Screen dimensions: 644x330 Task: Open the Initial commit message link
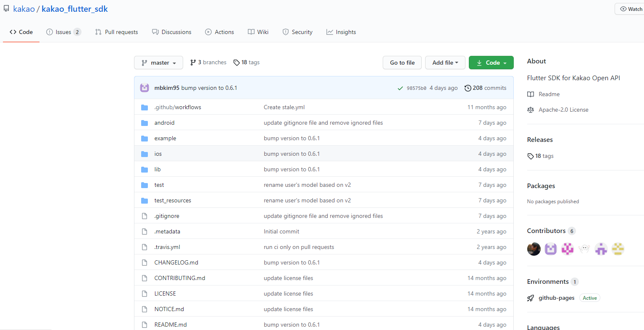281,231
